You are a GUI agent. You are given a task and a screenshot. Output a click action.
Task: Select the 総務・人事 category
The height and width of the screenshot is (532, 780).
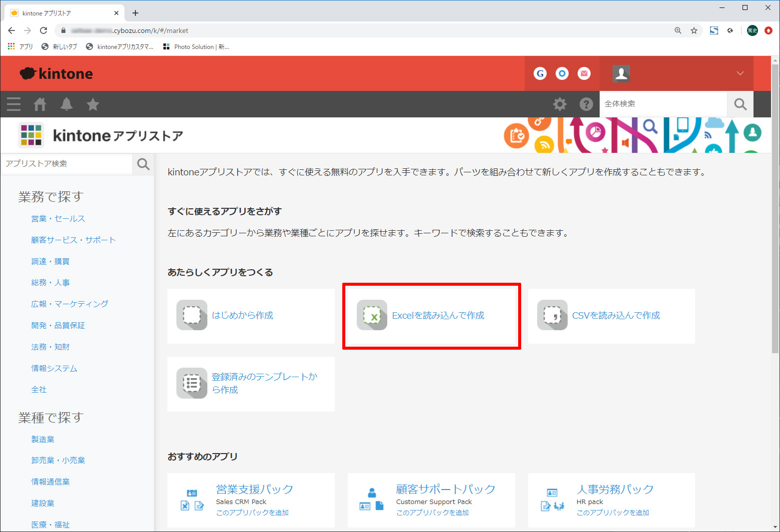pos(50,283)
